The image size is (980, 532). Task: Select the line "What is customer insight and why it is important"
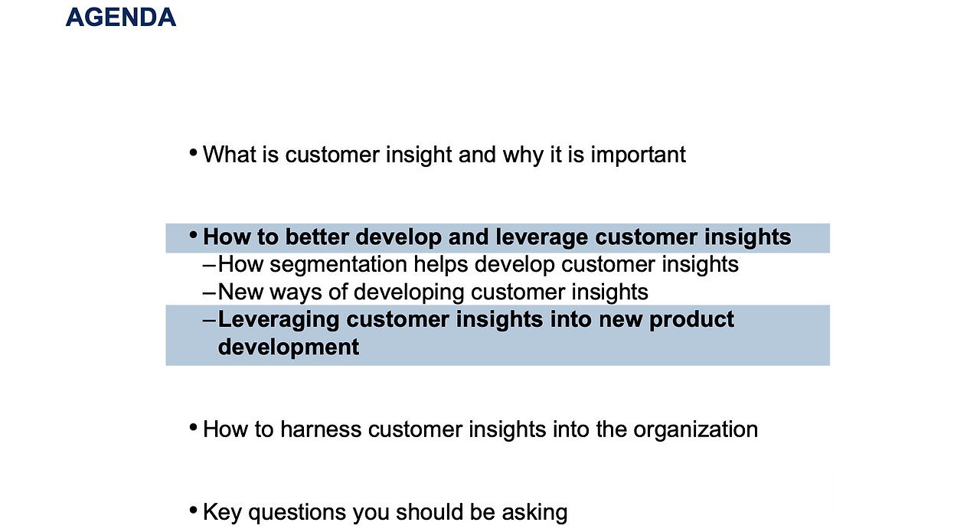coord(444,155)
